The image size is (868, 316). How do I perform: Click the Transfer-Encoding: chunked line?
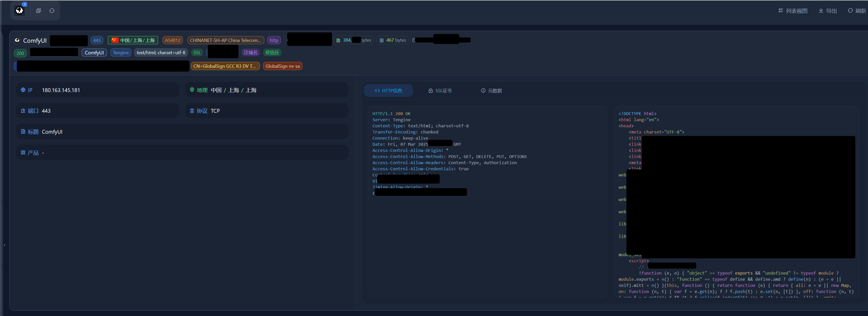click(405, 132)
